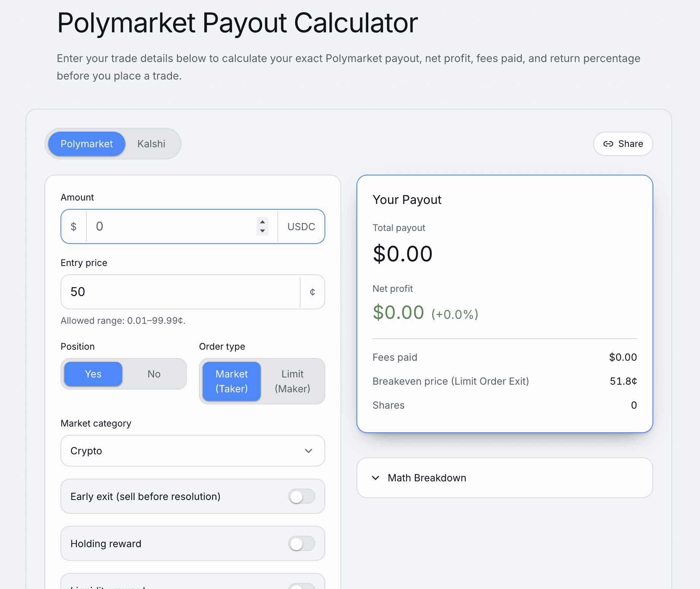Choose Limit (Maker) order type
Viewport: 700px width, 589px height.
pyautogui.click(x=293, y=381)
